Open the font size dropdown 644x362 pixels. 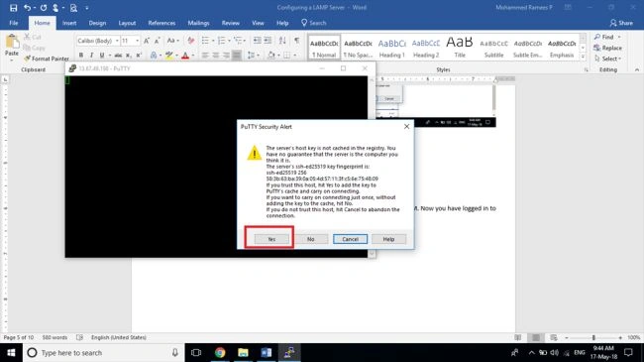tap(137, 41)
